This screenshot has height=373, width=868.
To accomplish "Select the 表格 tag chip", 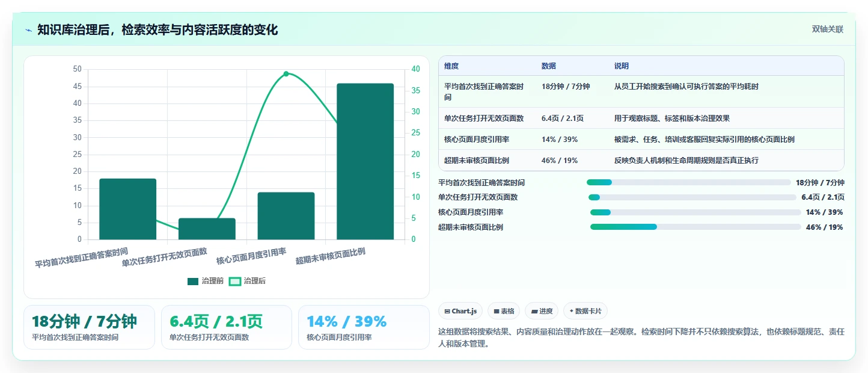I will pos(504,311).
